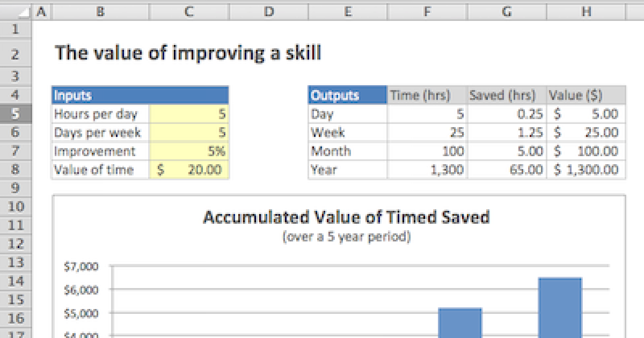This screenshot has height=338, width=644.
Task: Click the worksheet title text about improving a skill
Action: [188, 53]
